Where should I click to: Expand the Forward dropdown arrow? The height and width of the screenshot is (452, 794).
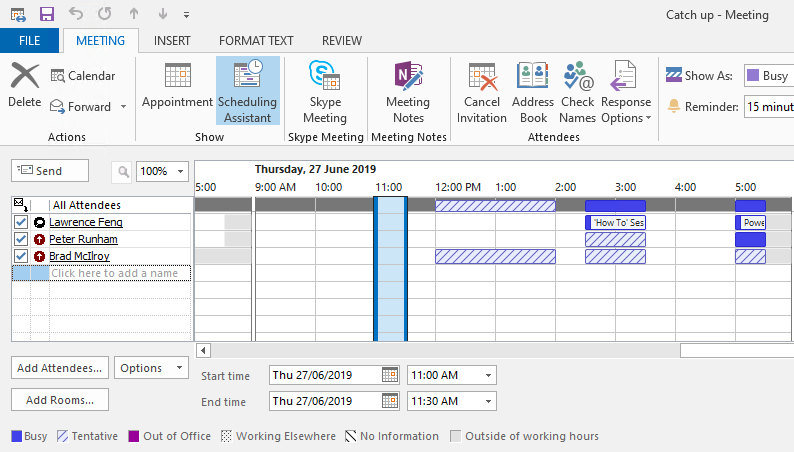(x=123, y=107)
